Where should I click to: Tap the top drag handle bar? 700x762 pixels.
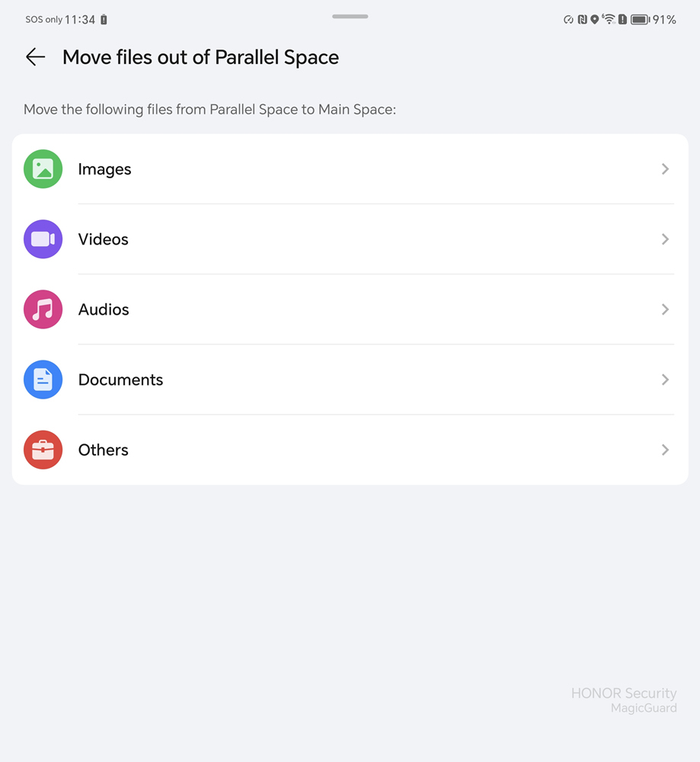350,17
